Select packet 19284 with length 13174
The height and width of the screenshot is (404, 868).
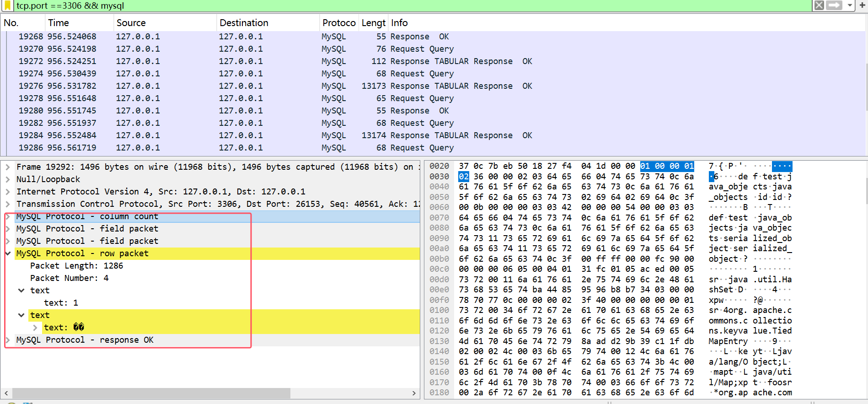pos(432,135)
